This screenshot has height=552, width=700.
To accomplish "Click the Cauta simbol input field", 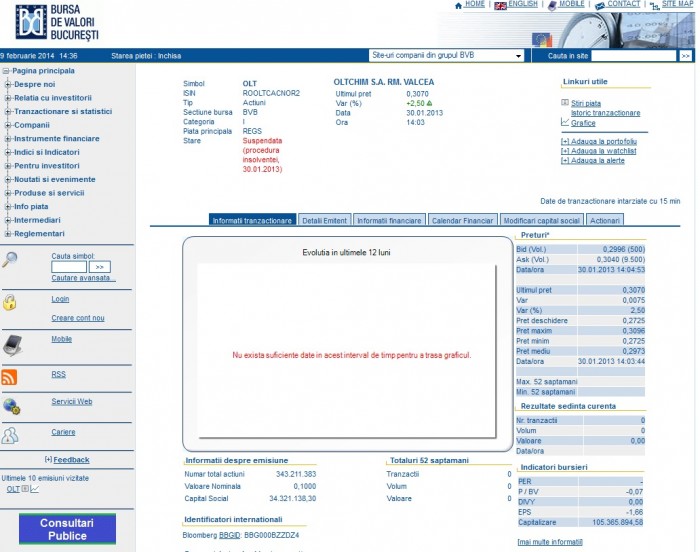I will click(x=69, y=267).
